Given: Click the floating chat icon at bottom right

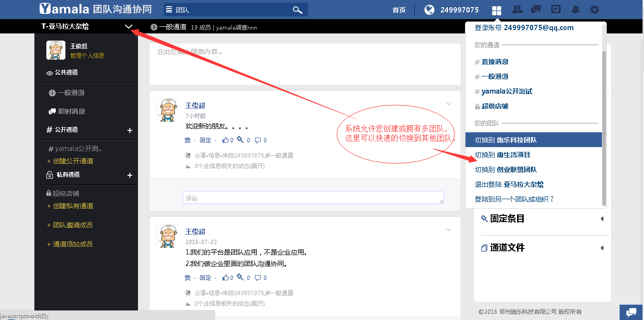Looking at the screenshot, I should click(x=632, y=312).
